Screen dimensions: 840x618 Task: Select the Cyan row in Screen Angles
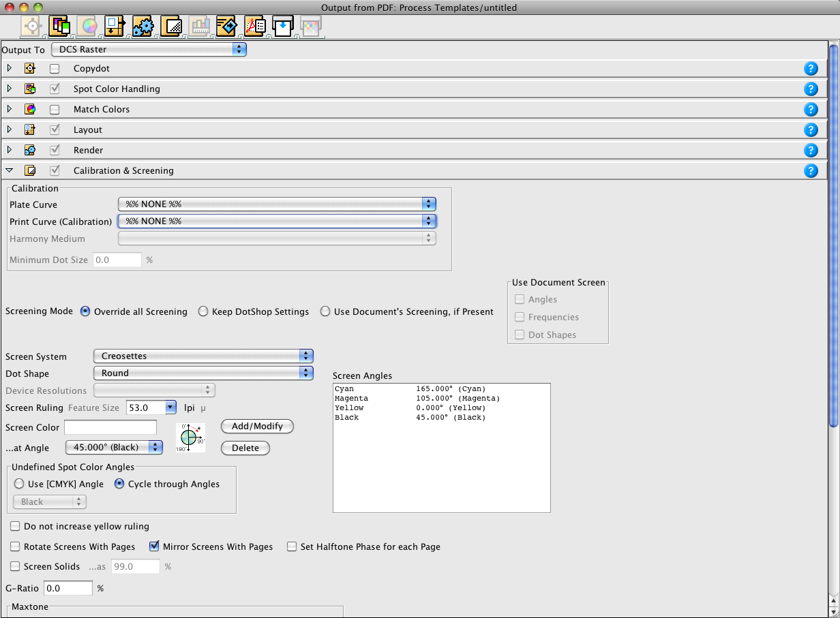tap(441, 388)
